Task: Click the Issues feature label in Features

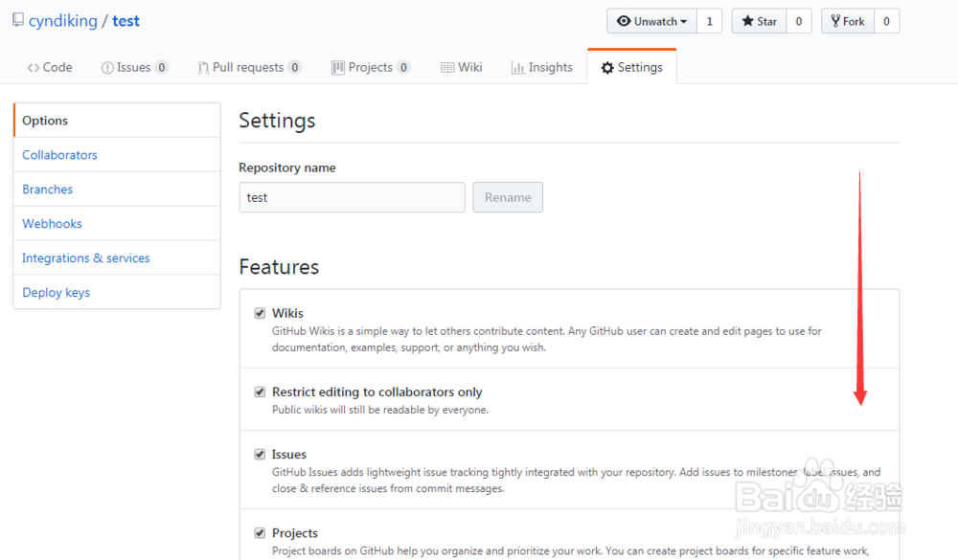Action: pyautogui.click(x=289, y=455)
